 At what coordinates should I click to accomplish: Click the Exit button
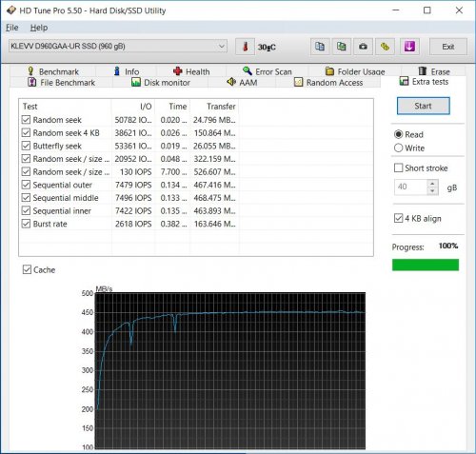448,47
